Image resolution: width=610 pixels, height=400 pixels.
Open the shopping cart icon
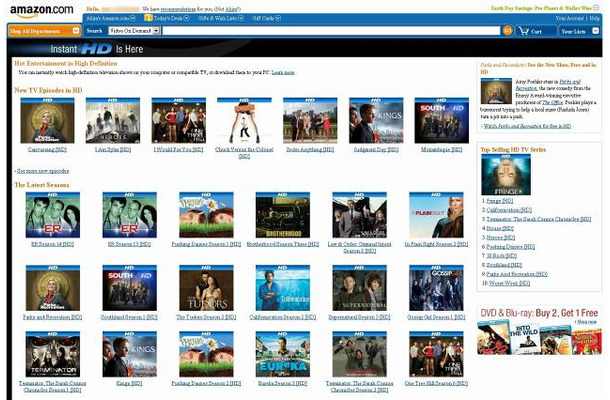coord(524,31)
